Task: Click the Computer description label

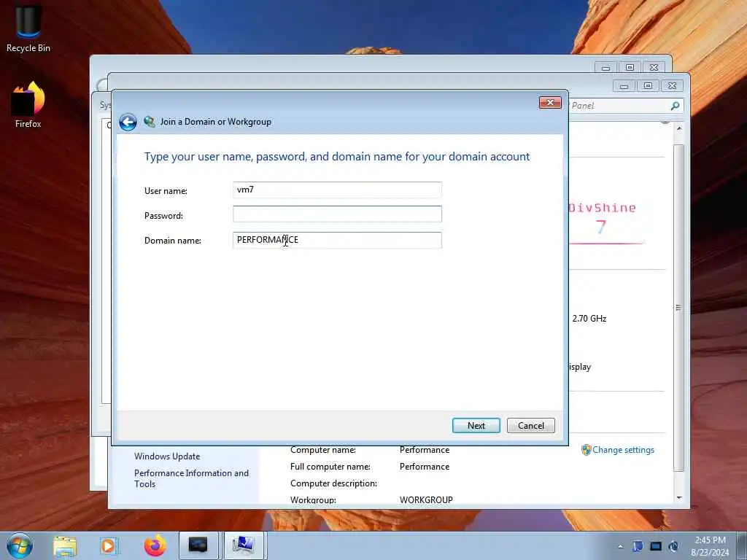Action: [x=333, y=483]
